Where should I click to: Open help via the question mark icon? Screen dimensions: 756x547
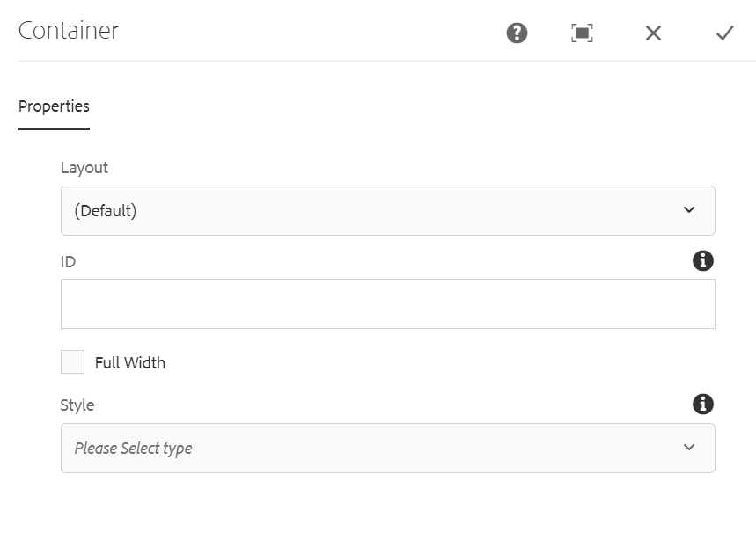tap(517, 33)
